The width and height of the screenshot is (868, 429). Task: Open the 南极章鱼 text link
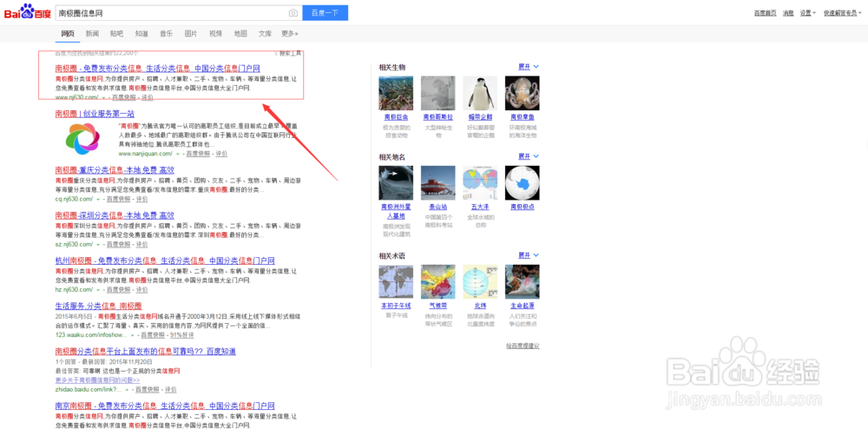522,117
